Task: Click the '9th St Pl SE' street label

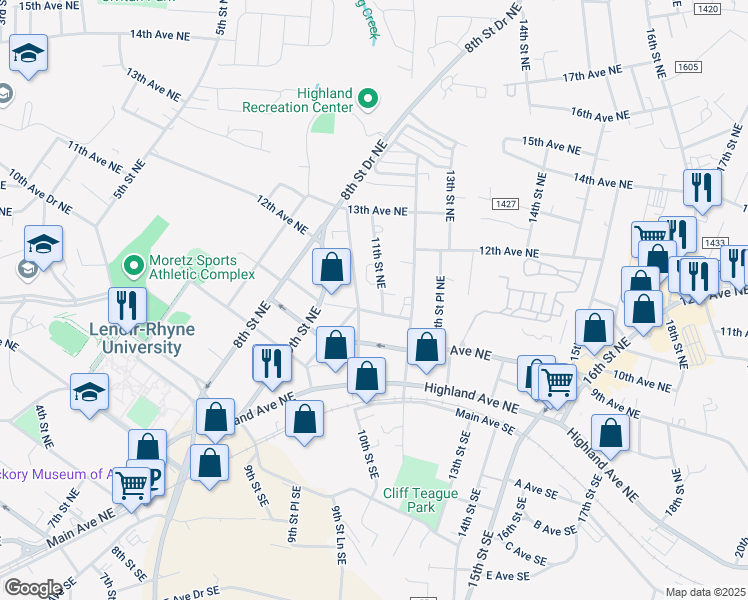Action: coord(294,514)
